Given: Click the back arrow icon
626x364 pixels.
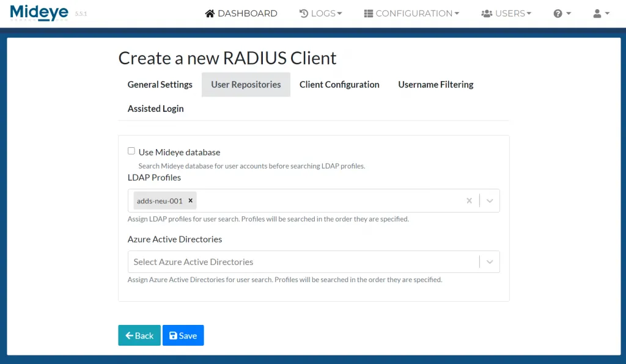Looking at the screenshot, I should [130, 335].
